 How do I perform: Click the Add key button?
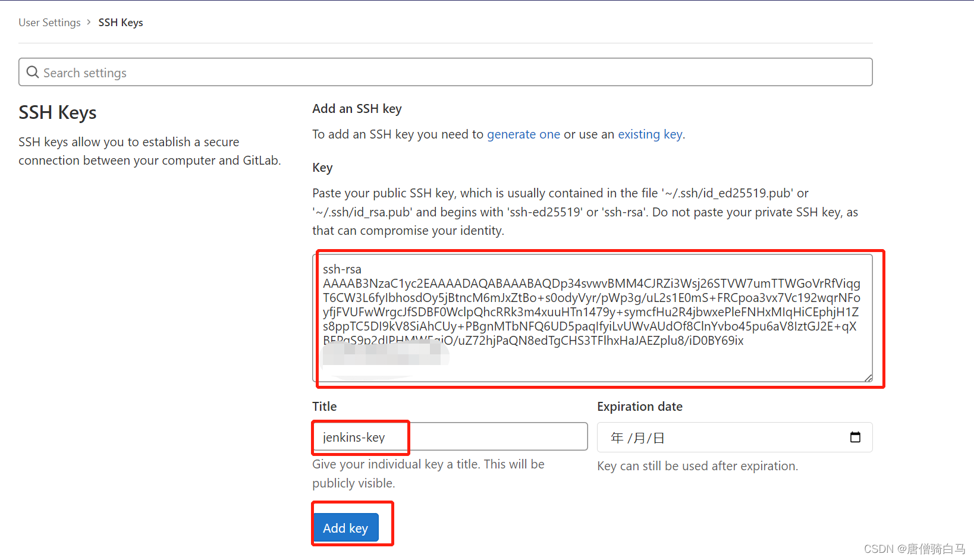tap(345, 528)
